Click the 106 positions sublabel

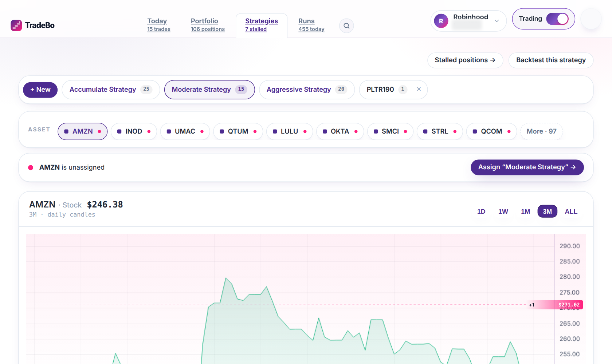[x=208, y=29]
